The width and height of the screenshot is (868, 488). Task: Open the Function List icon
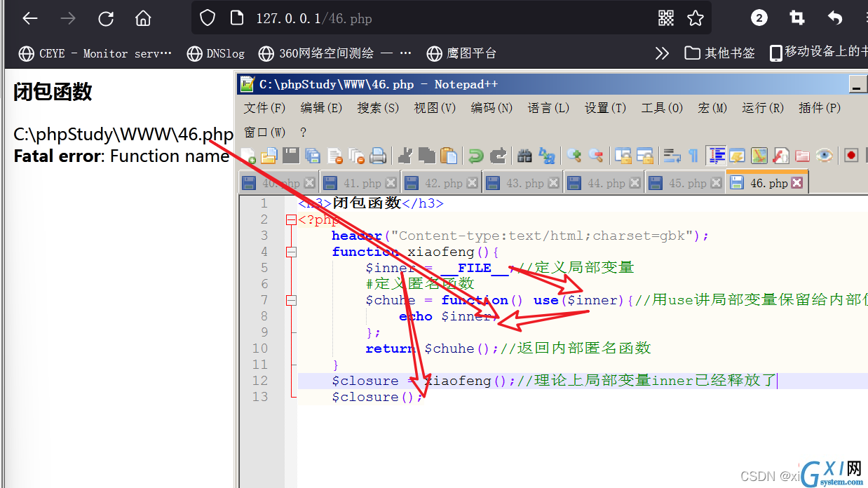[780, 156]
